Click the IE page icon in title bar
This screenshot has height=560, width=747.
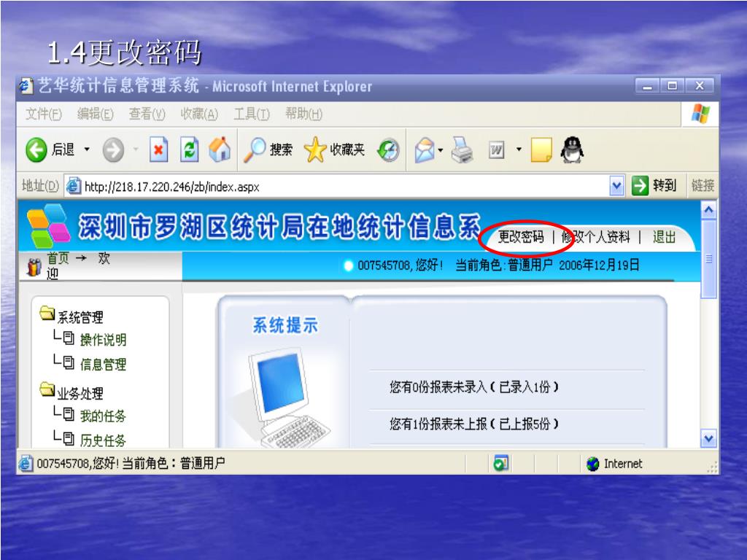pyautogui.click(x=26, y=86)
